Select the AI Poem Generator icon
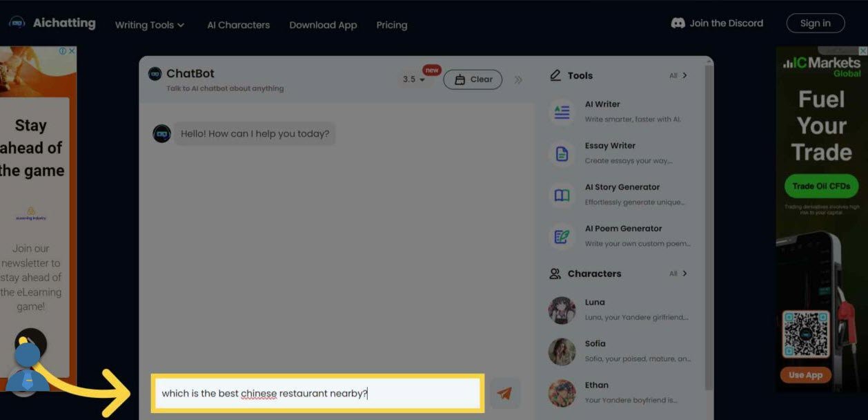The height and width of the screenshot is (420, 868). 562,237
